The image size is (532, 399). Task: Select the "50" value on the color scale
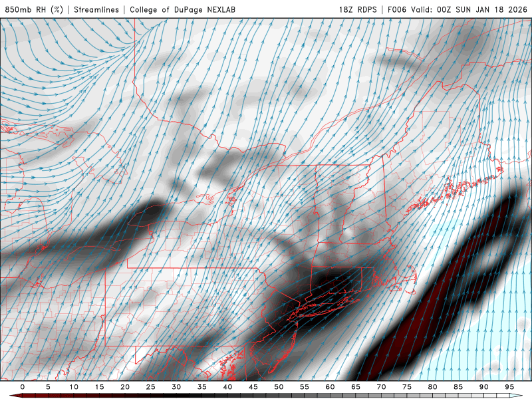pos(279,387)
